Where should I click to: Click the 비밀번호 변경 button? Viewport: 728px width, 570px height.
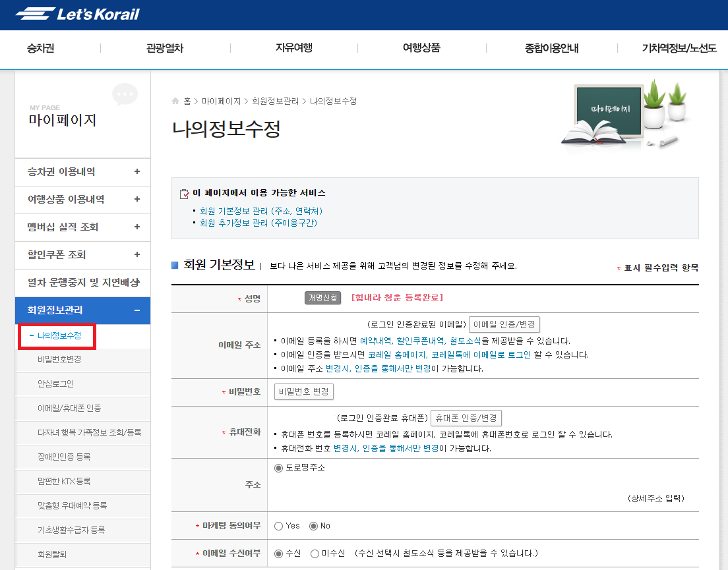click(303, 391)
